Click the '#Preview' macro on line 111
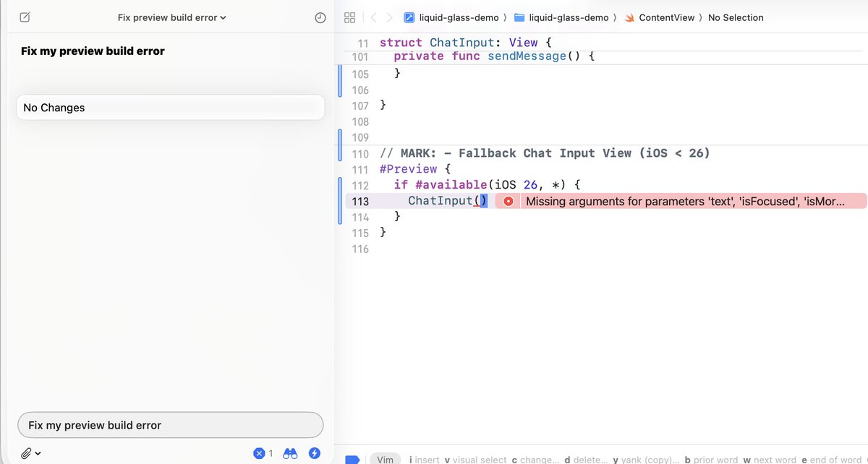Image resolution: width=868 pixels, height=464 pixels. [x=408, y=169]
